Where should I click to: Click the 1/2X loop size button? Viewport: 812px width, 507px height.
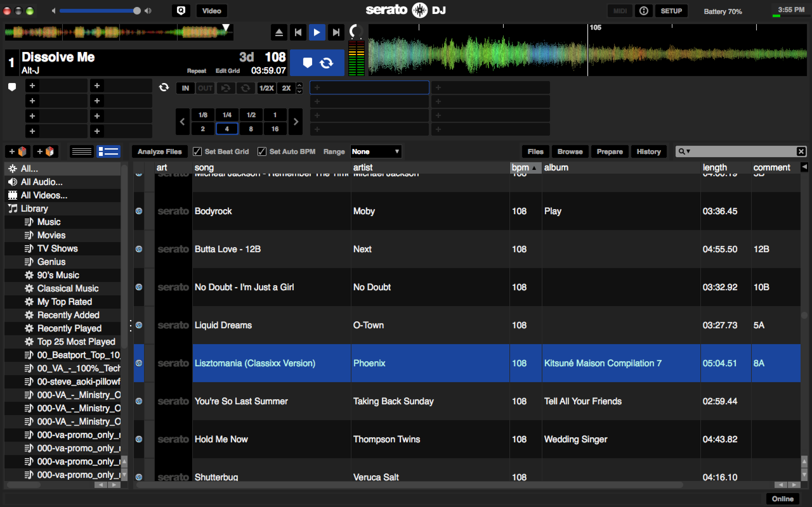click(x=266, y=88)
